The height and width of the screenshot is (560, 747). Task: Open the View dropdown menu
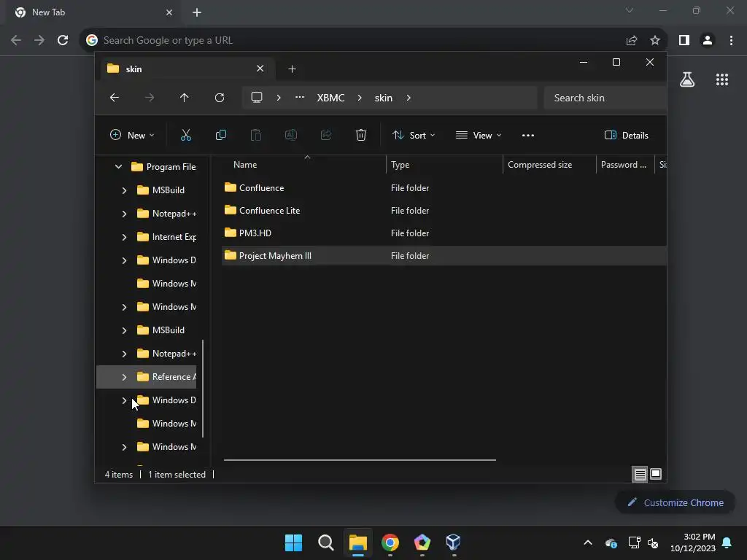pos(479,135)
